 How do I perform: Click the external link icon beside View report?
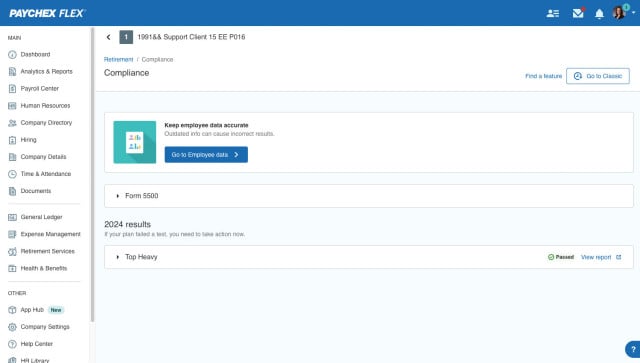619,257
